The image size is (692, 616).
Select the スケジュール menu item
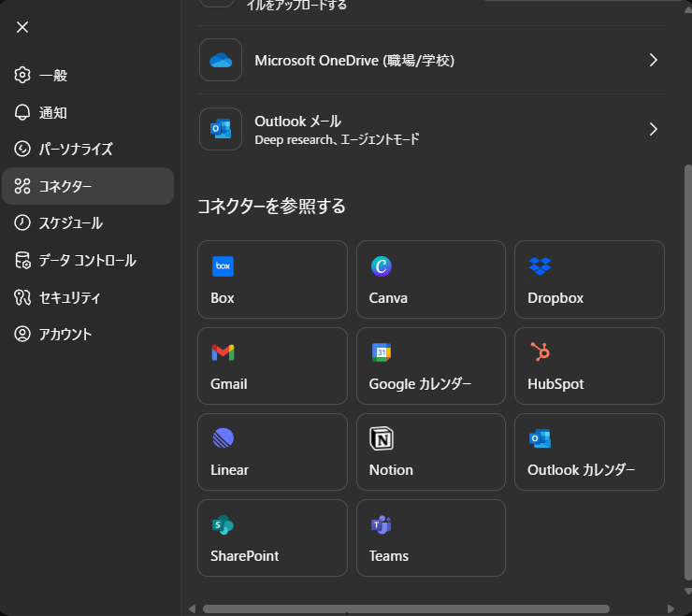[x=88, y=222]
